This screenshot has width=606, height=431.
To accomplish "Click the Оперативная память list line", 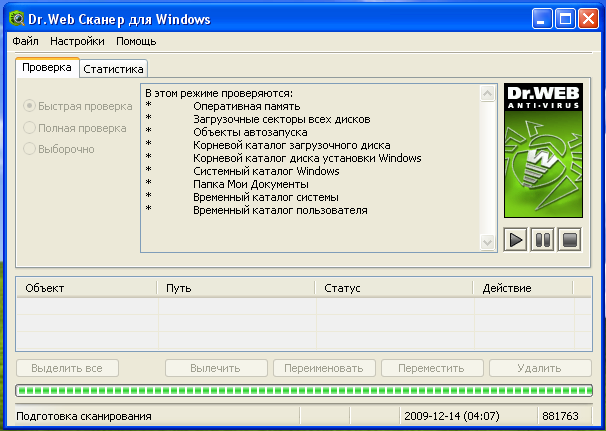I will click(x=247, y=106).
